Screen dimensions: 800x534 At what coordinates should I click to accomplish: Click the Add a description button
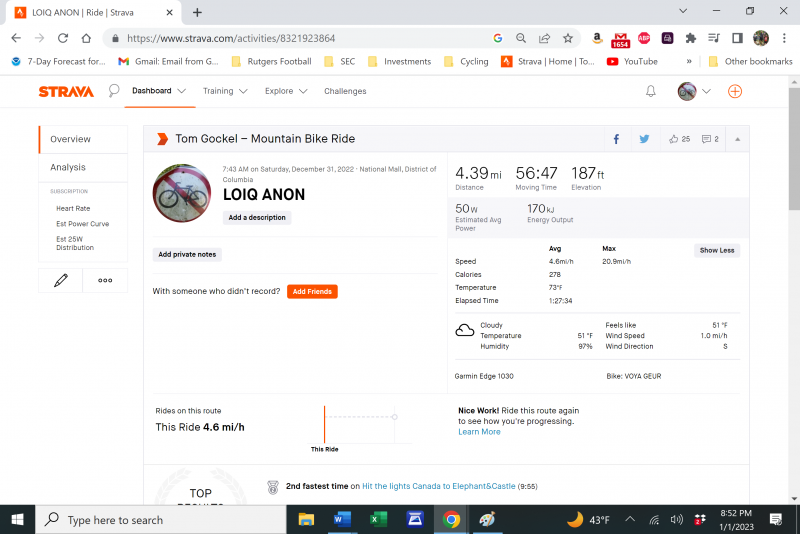pos(257,217)
